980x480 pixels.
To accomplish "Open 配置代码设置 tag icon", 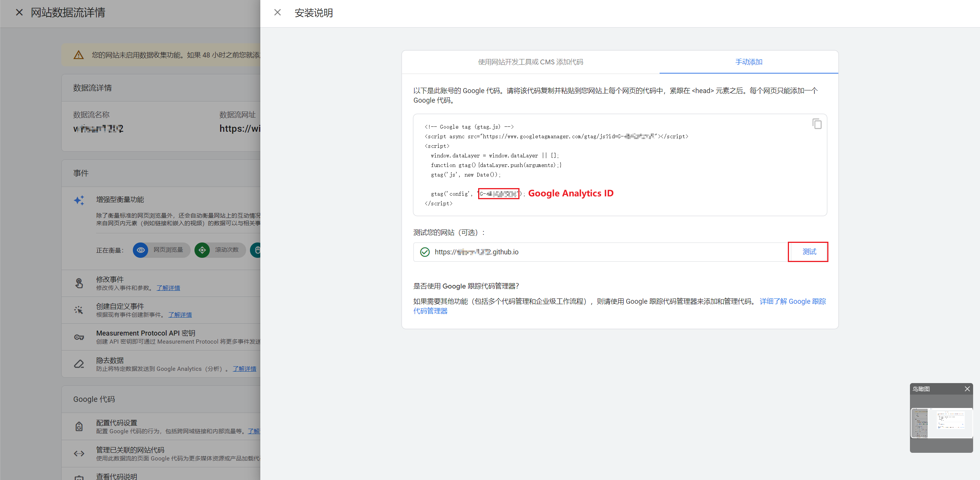I will pos(79,426).
